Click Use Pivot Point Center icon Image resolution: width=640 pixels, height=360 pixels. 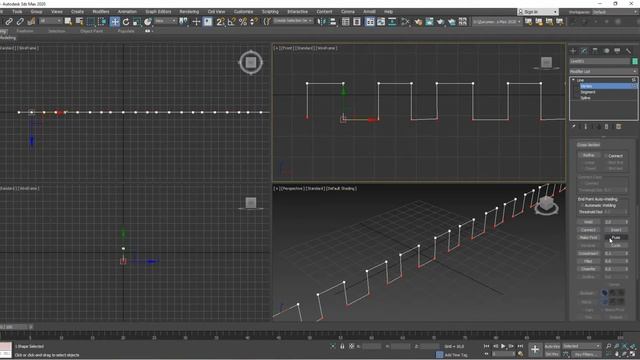click(183, 22)
